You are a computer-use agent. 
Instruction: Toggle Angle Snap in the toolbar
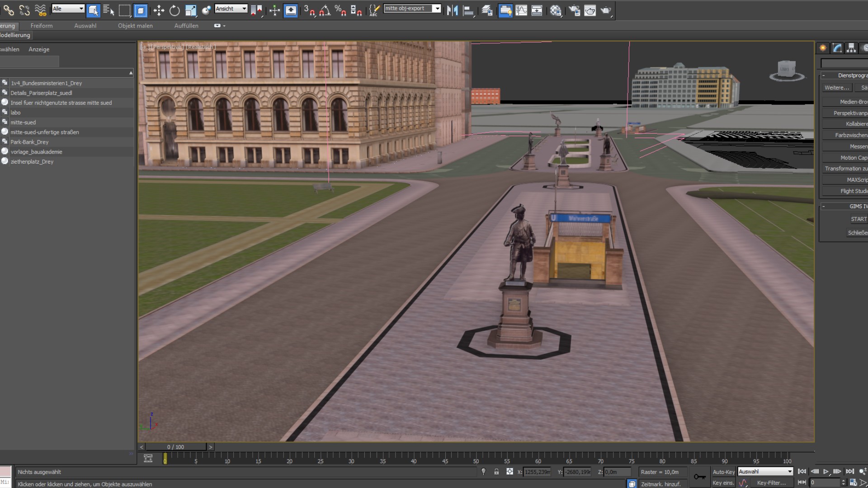(325, 10)
